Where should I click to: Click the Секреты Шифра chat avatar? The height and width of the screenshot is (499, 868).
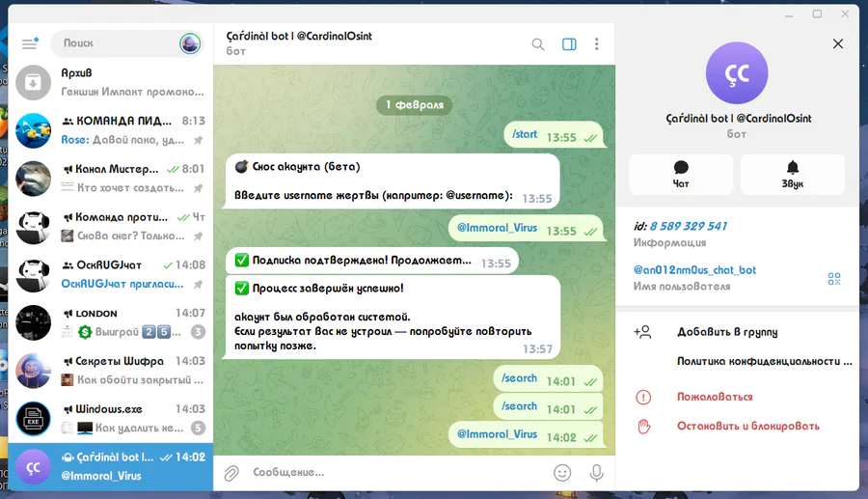[33, 371]
